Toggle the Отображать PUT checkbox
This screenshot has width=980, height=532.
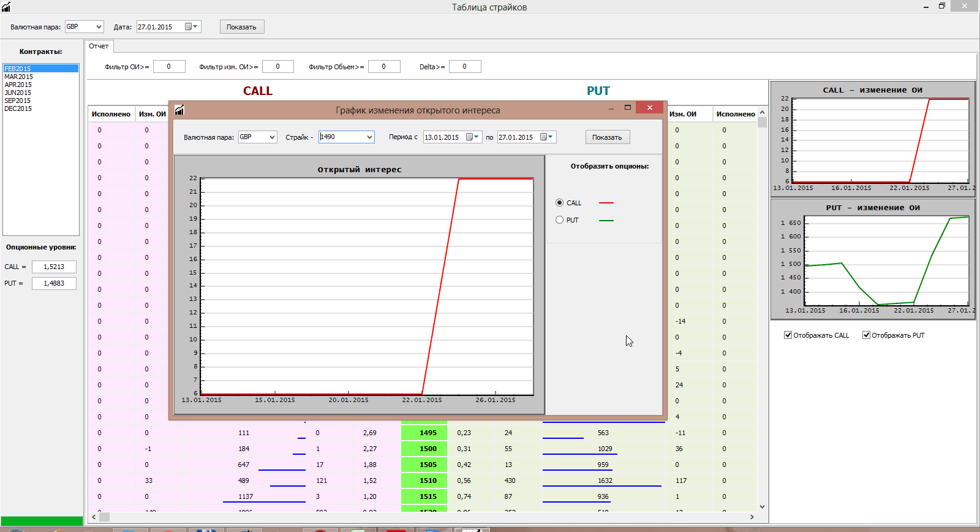click(x=867, y=335)
